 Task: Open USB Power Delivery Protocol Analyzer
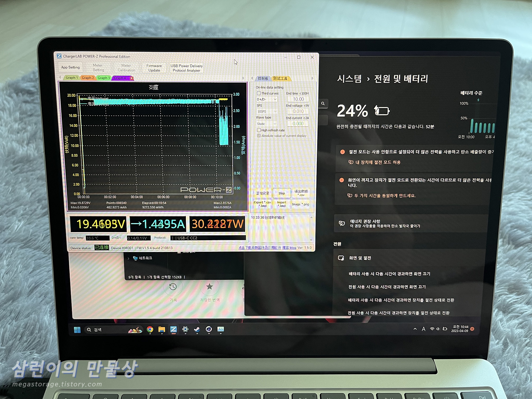point(186,68)
